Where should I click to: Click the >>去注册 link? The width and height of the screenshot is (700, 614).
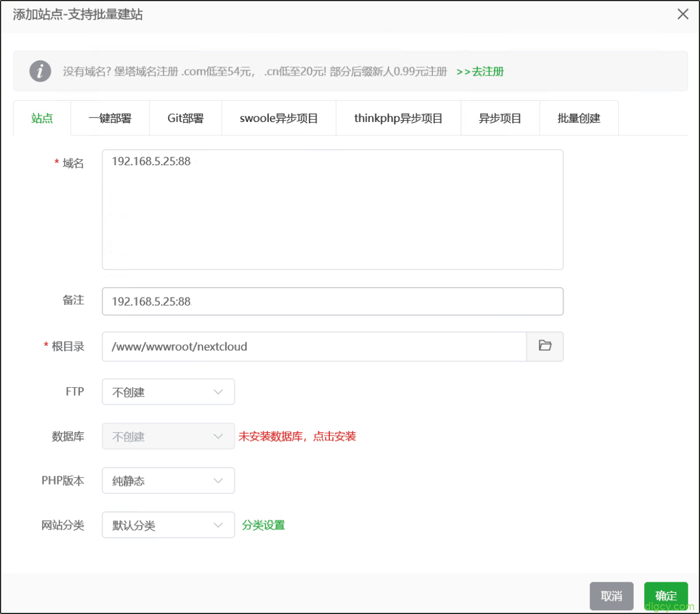[480, 71]
